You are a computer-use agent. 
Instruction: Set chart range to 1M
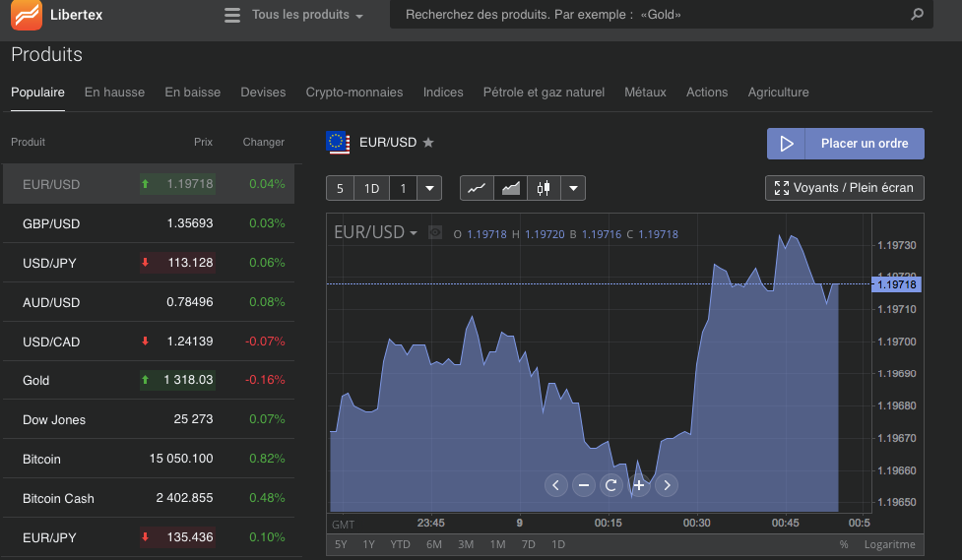click(497, 544)
